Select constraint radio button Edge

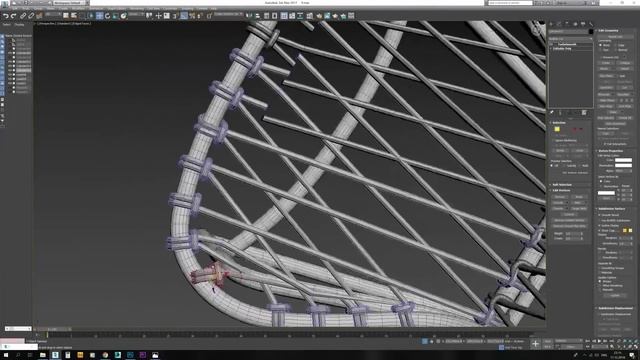click(x=616, y=45)
